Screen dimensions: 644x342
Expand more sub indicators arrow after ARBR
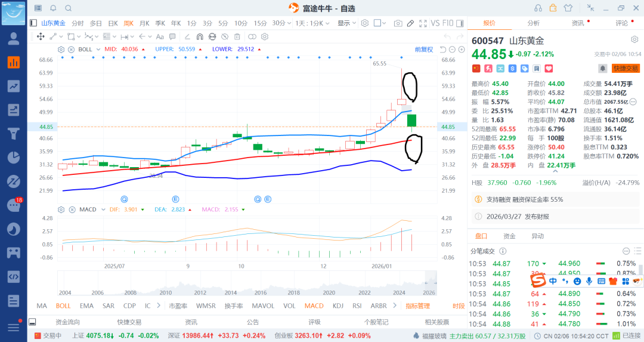tap(395, 306)
